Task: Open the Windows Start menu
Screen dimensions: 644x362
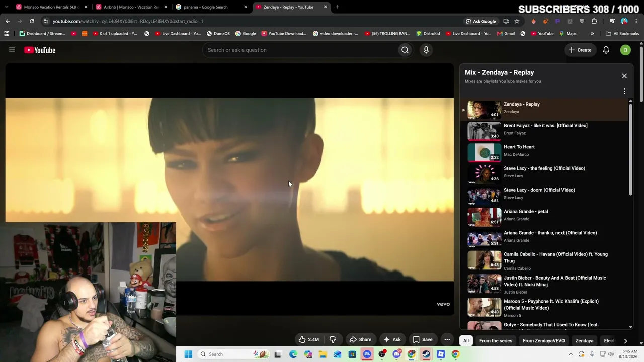Action: (x=188, y=354)
